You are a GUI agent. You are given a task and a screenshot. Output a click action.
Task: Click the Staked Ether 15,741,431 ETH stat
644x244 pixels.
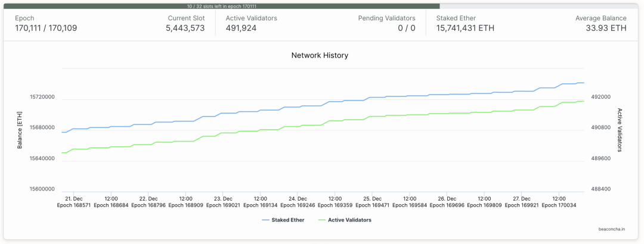[465, 28]
